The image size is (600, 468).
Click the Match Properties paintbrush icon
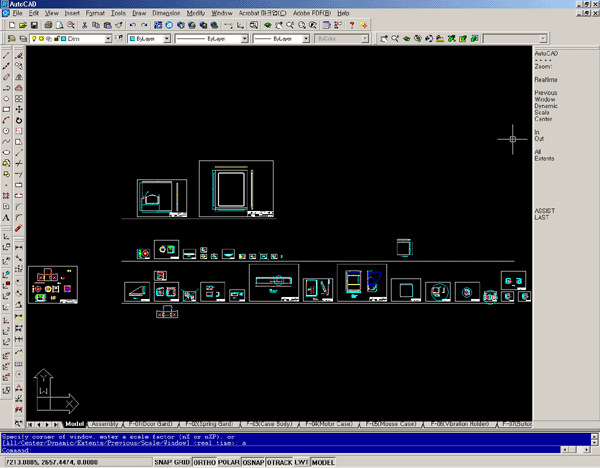pyautogui.click(x=119, y=25)
